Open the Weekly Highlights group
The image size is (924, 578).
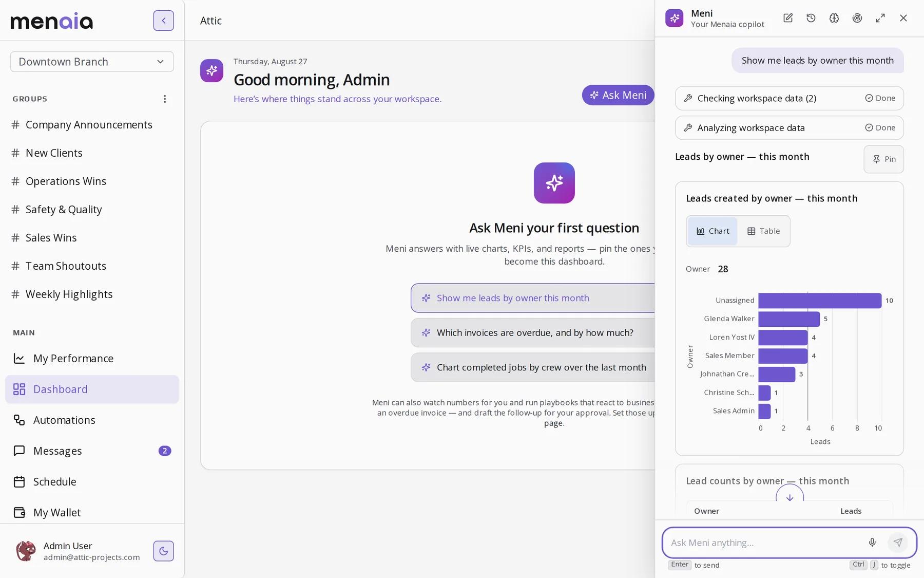point(69,294)
